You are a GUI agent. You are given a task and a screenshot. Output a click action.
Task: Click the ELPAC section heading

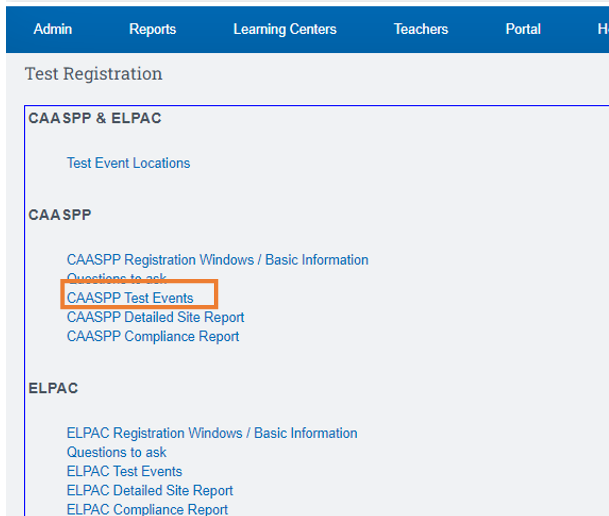pos(53,388)
